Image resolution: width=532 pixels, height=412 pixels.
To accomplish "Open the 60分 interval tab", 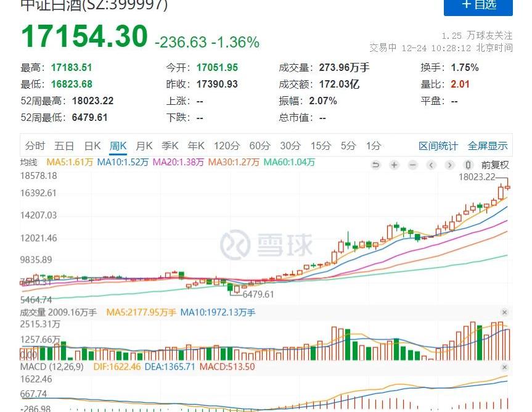I will [260, 146].
